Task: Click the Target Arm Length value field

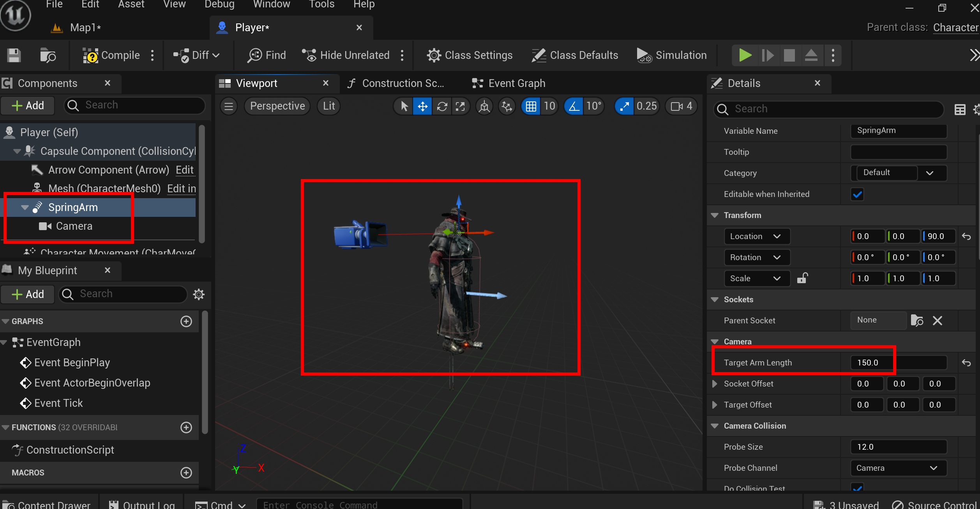Action: click(899, 363)
